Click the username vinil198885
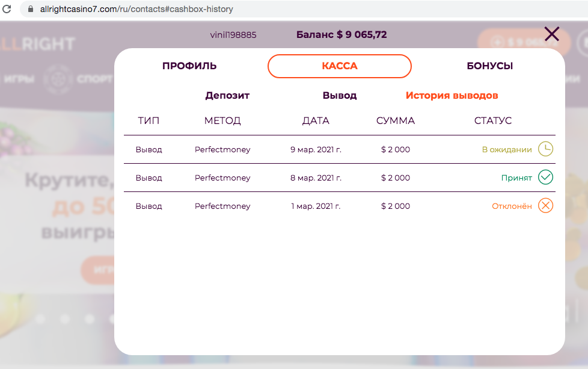This screenshot has width=588, height=369. [233, 35]
